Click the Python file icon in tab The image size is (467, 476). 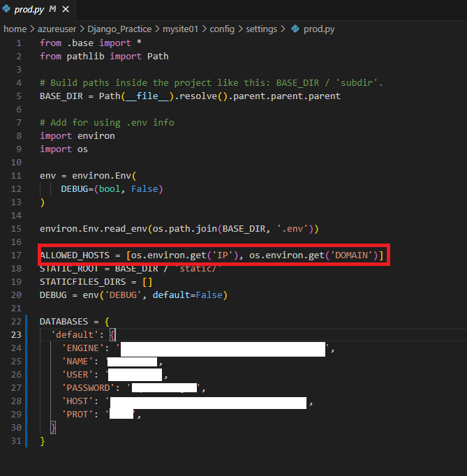[6, 9]
